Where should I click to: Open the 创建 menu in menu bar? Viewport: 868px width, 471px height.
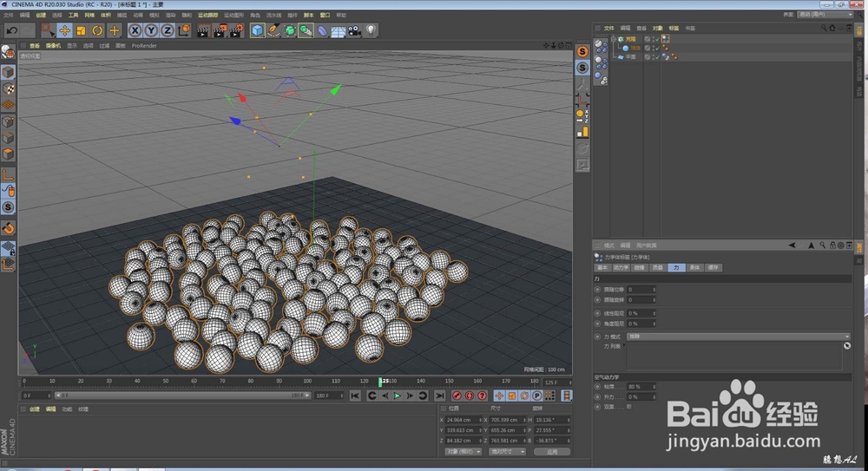point(41,15)
